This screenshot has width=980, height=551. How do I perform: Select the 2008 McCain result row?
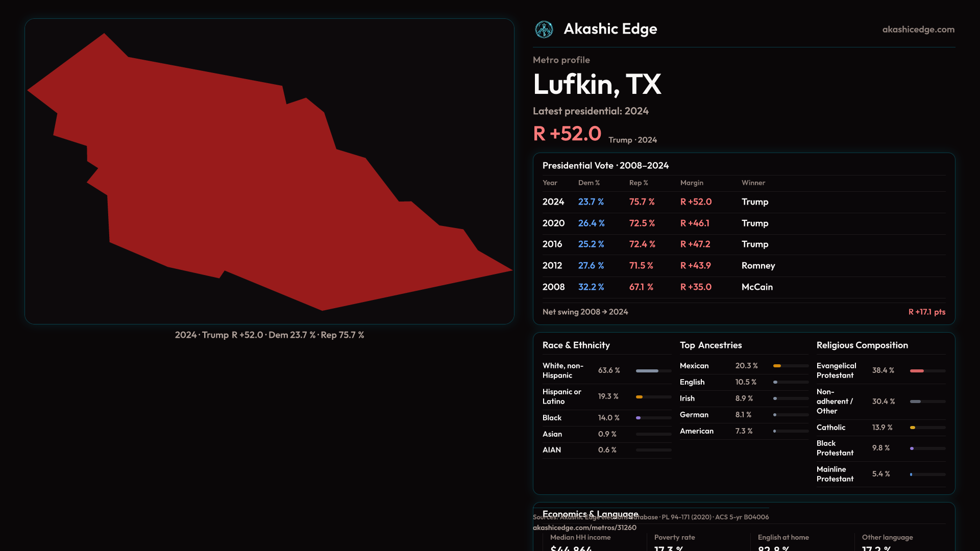[x=743, y=287]
